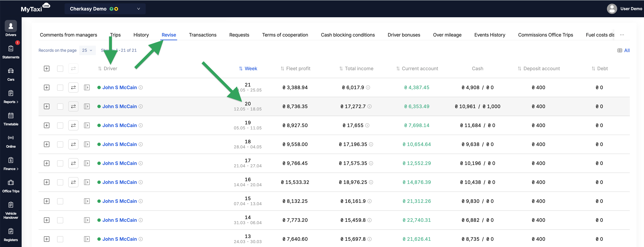Open Statements in the sidebar
Screen dimensions: 644x247
11,52
